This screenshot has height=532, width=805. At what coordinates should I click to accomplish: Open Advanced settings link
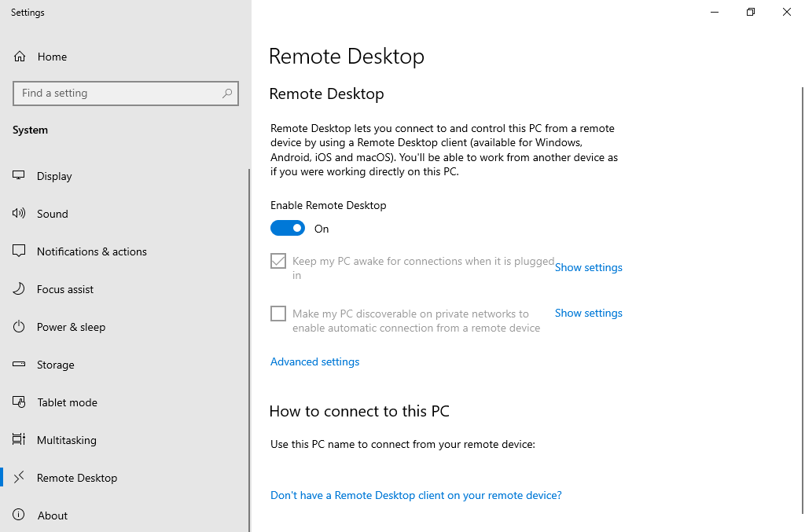tap(314, 361)
